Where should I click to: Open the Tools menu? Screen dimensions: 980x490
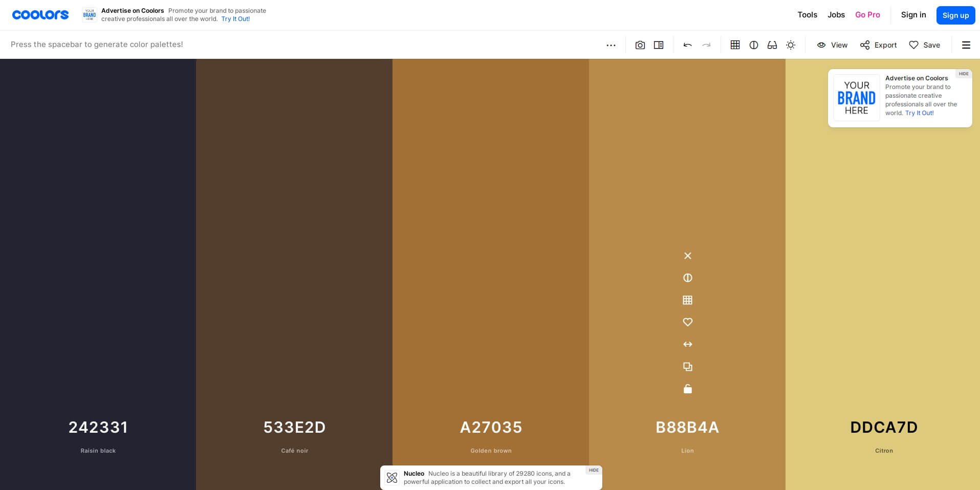pos(807,15)
